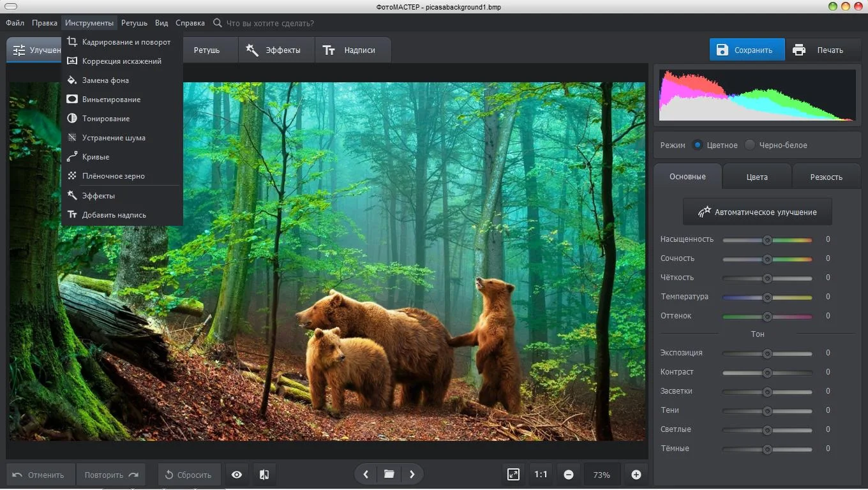Viewport: 868px width, 490px height.
Task: Click the Тени slider handle
Action: pyautogui.click(x=767, y=411)
